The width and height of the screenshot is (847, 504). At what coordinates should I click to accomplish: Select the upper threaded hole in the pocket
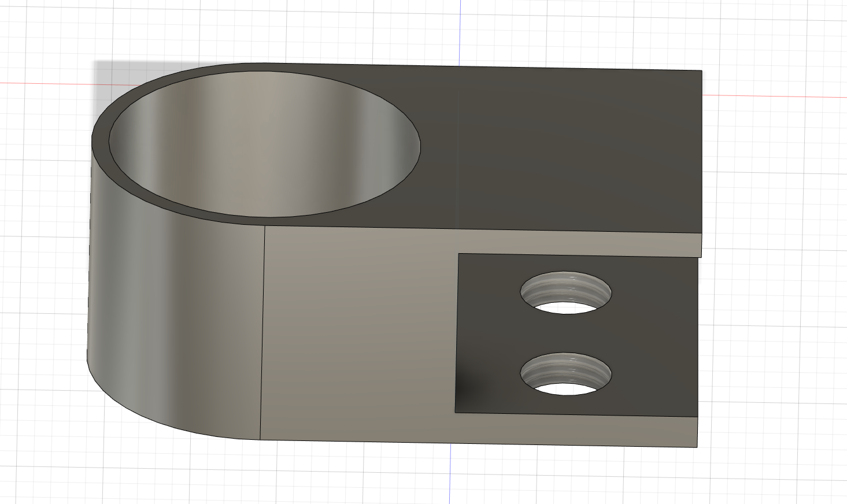tap(565, 292)
